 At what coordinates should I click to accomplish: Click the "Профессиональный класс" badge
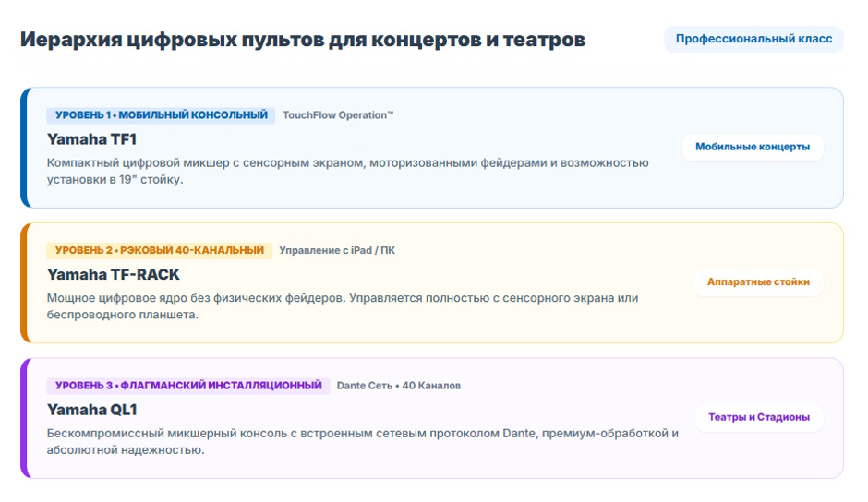753,40
